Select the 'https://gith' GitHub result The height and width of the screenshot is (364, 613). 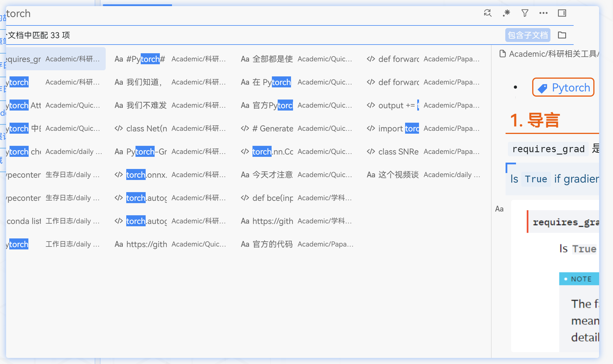point(146,244)
